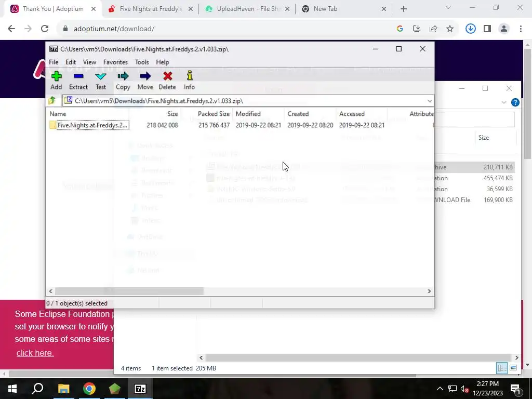Click the 7-Zip horizontal scrollbar right arrow

429,291
